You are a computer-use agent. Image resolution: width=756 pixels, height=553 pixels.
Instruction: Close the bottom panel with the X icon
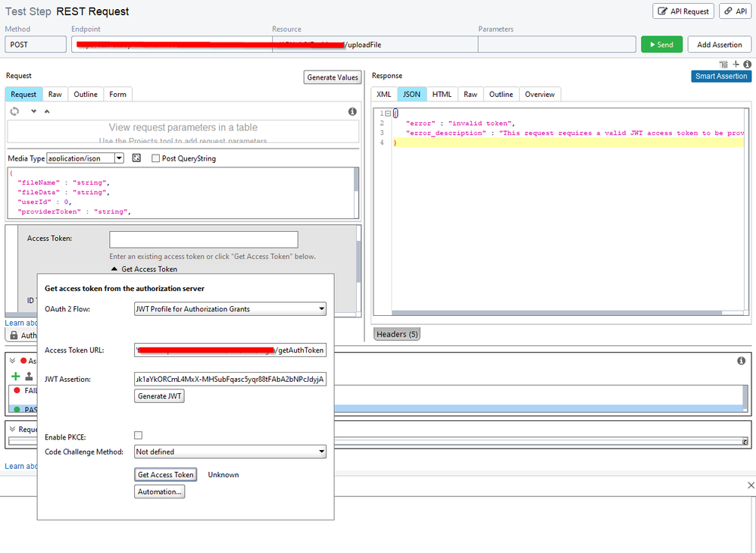pyautogui.click(x=751, y=485)
